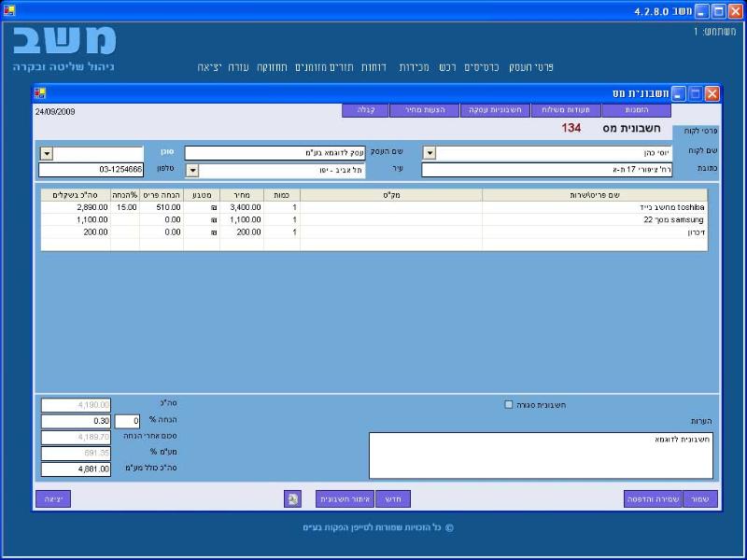Open the תזרים מזומנים menu

tap(324, 67)
